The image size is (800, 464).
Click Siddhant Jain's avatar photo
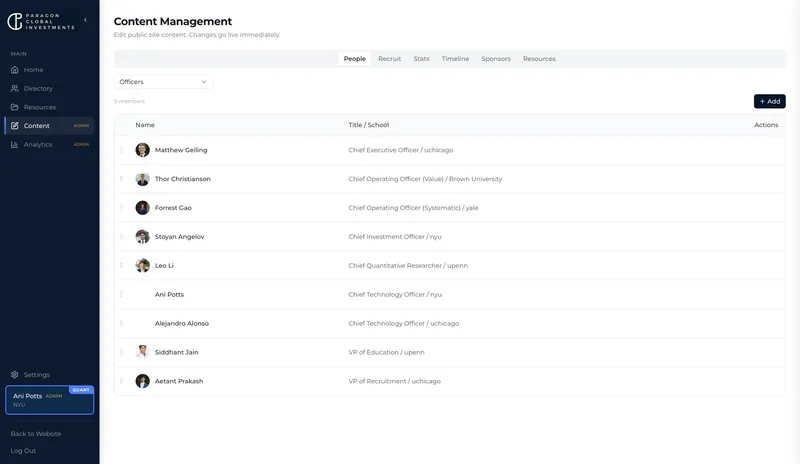[142, 352]
